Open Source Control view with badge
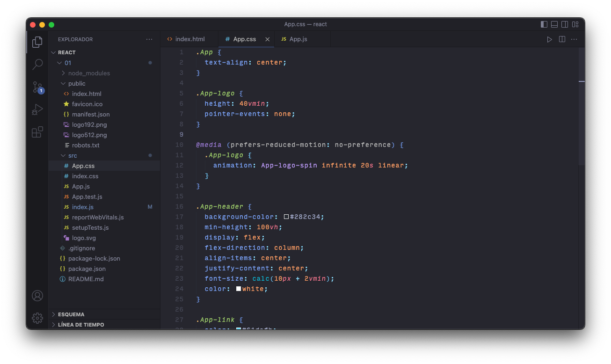 37,87
